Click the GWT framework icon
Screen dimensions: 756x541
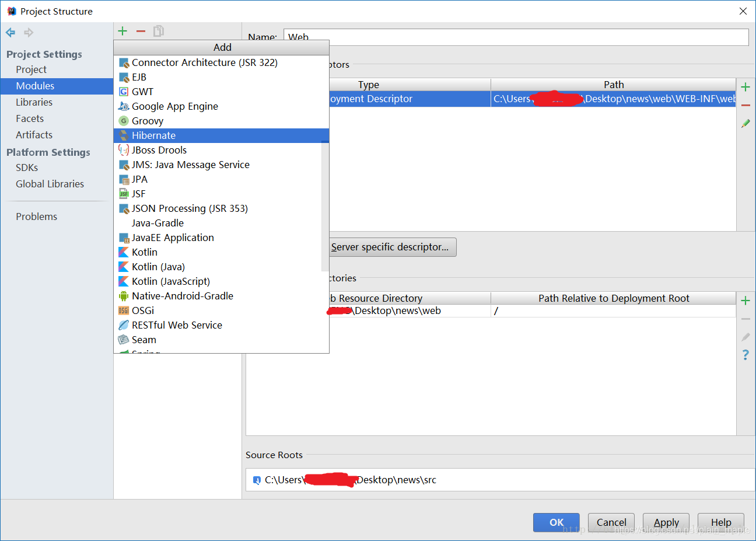point(124,92)
